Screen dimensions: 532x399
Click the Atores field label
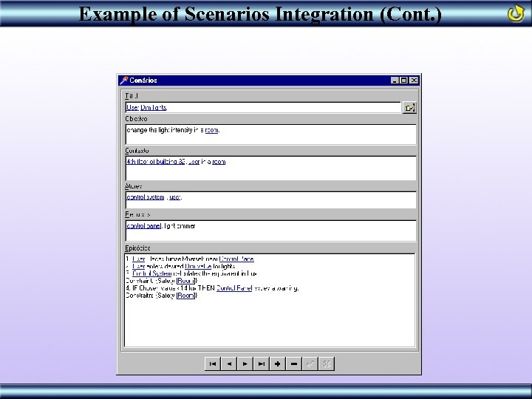(133, 186)
